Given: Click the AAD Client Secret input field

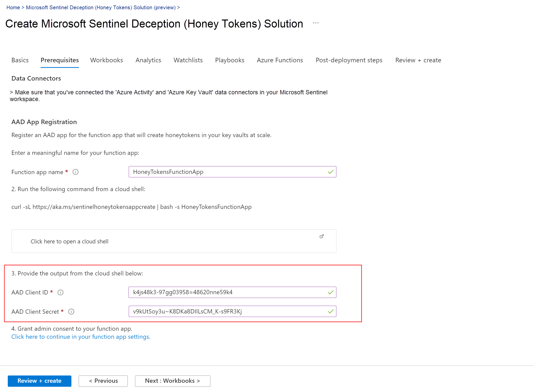Looking at the screenshot, I should (x=232, y=311).
